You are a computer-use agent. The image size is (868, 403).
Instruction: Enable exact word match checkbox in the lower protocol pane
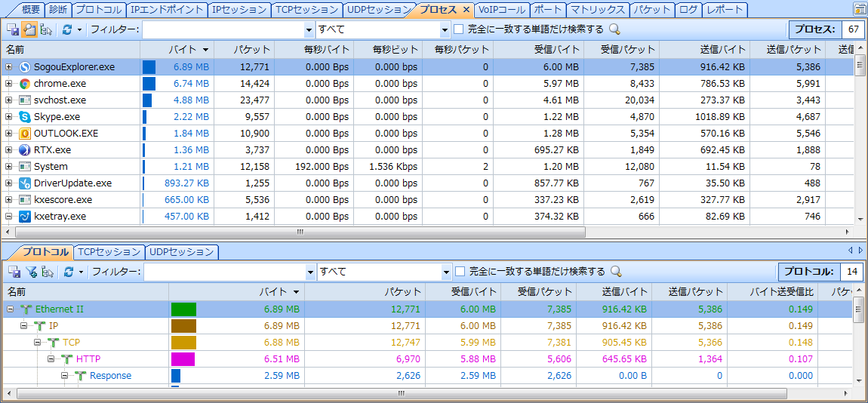point(460,272)
